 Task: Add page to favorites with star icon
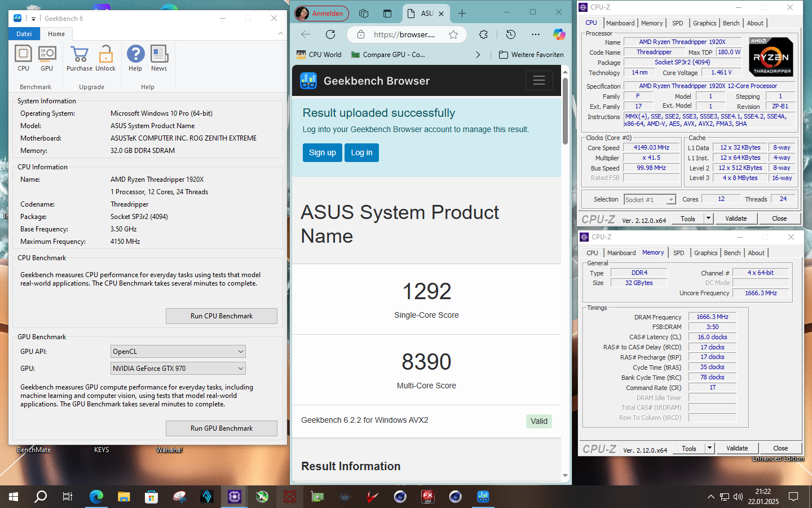point(453,34)
